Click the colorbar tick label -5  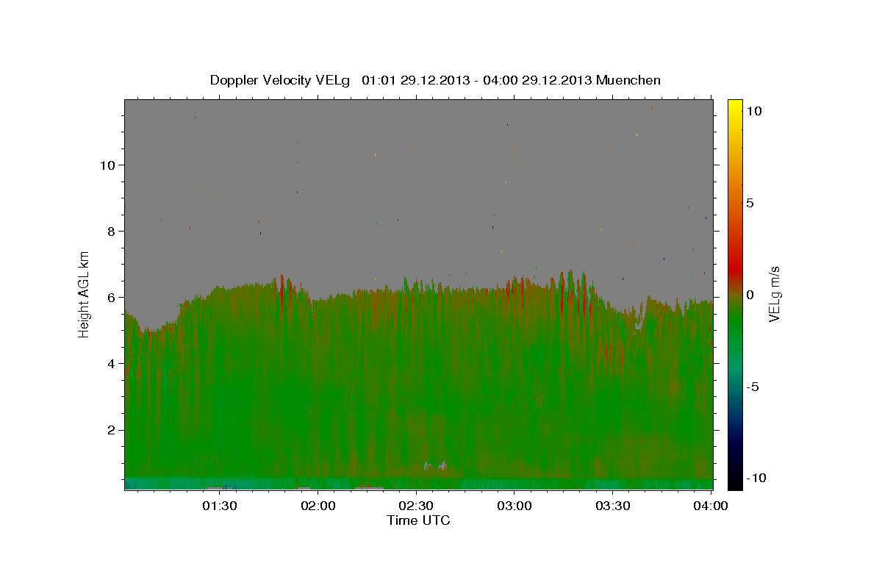pyautogui.click(x=752, y=387)
